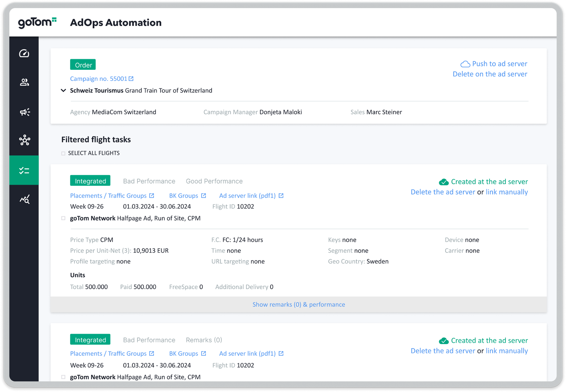Click Flight ID 10202 in the first flight card
Screen dimensions: 566x392
[x=233, y=207]
